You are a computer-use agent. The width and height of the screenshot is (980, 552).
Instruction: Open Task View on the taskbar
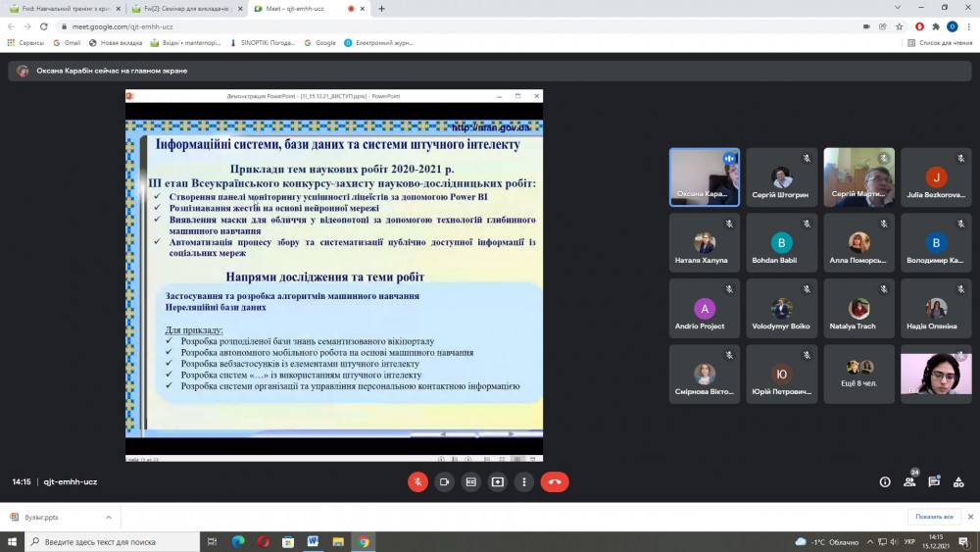[212, 542]
